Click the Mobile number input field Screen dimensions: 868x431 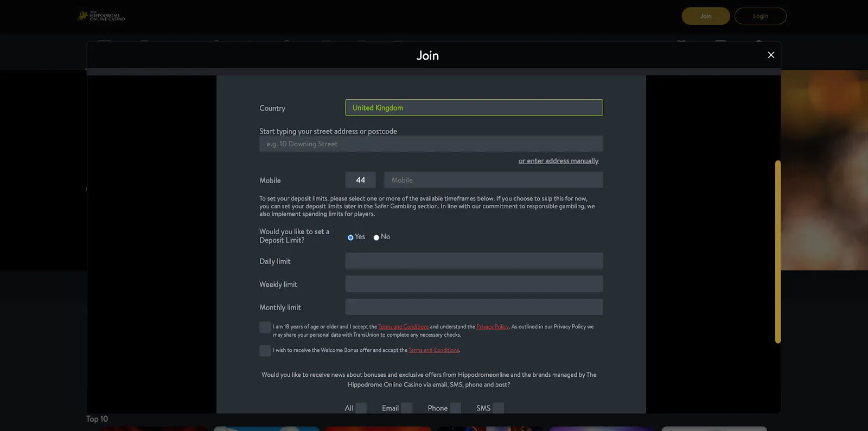[x=493, y=180]
